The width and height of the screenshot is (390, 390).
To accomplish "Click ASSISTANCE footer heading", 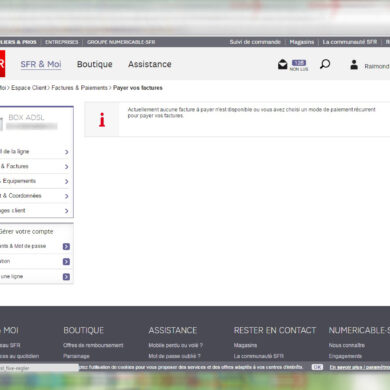I will (x=173, y=330).
